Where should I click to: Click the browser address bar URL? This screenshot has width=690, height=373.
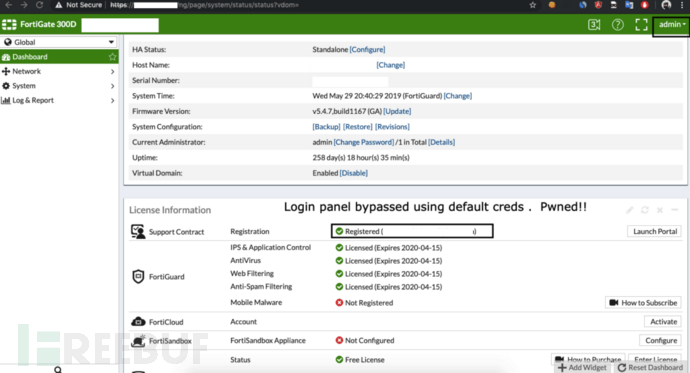(204, 5)
